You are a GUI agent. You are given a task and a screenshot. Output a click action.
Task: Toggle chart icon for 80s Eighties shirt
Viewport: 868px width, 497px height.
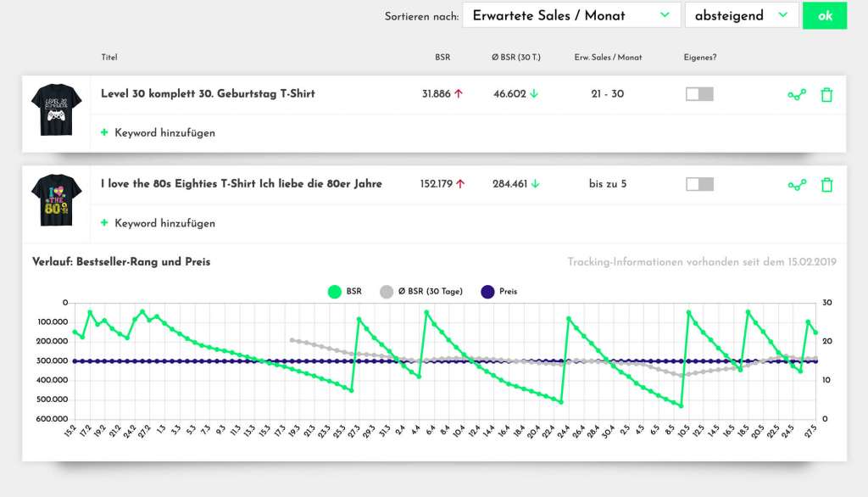[x=796, y=185]
